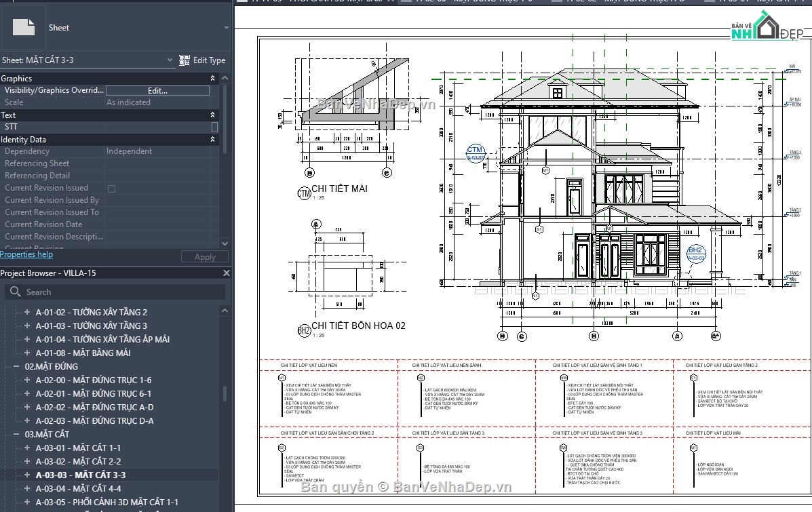Click Edit... for Visibility/Graphics Overrides
The image size is (812, 512).
tap(157, 90)
